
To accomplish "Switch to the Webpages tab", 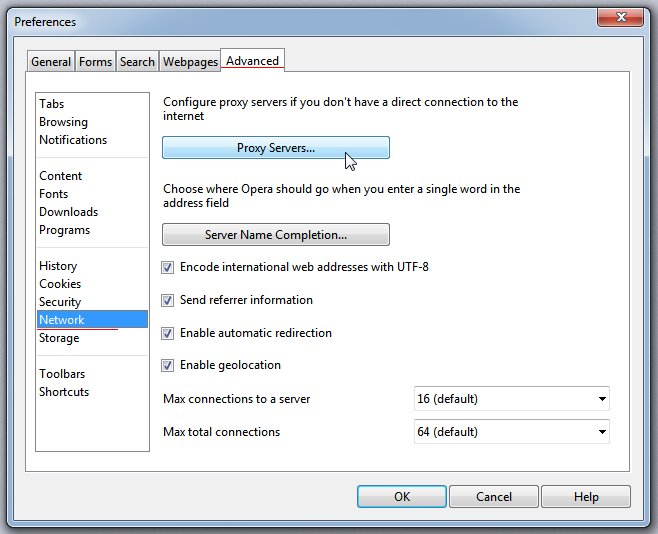I will point(190,62).
